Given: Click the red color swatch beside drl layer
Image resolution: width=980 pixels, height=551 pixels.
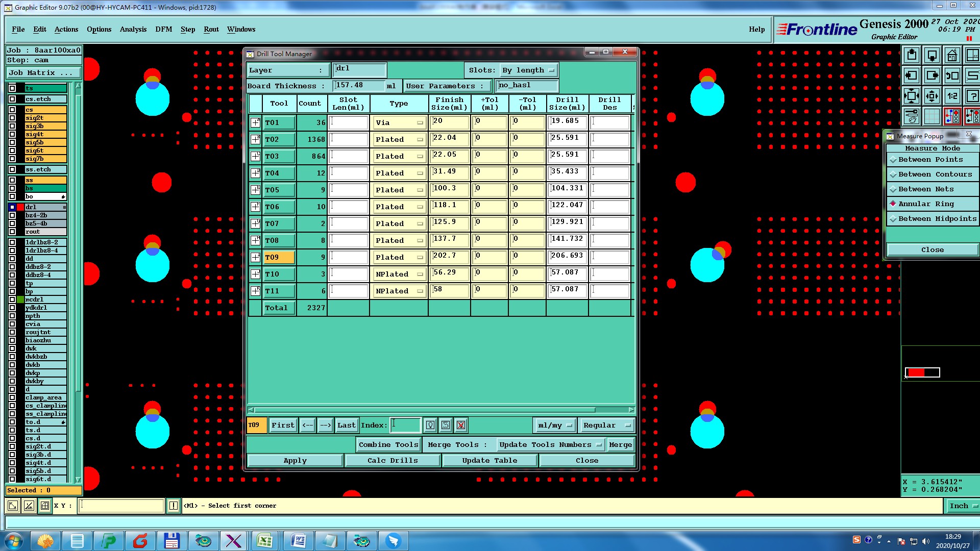Looking at the screenshot, I should tap(20, 207).
